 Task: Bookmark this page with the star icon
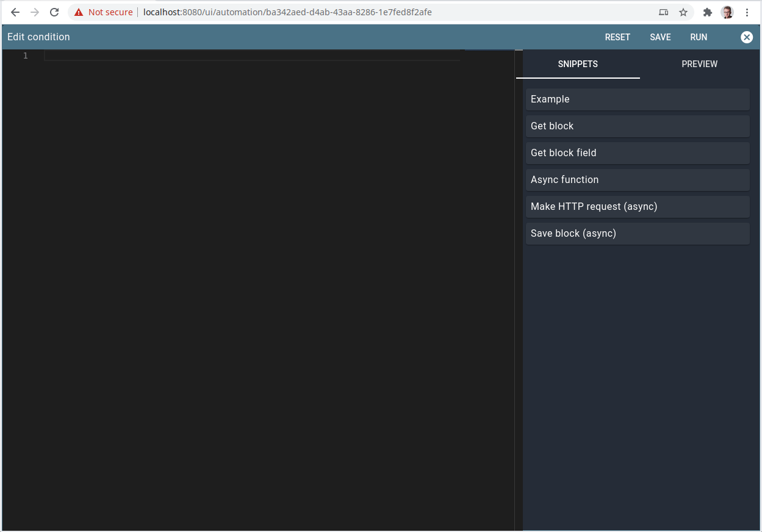coord(683,12)
